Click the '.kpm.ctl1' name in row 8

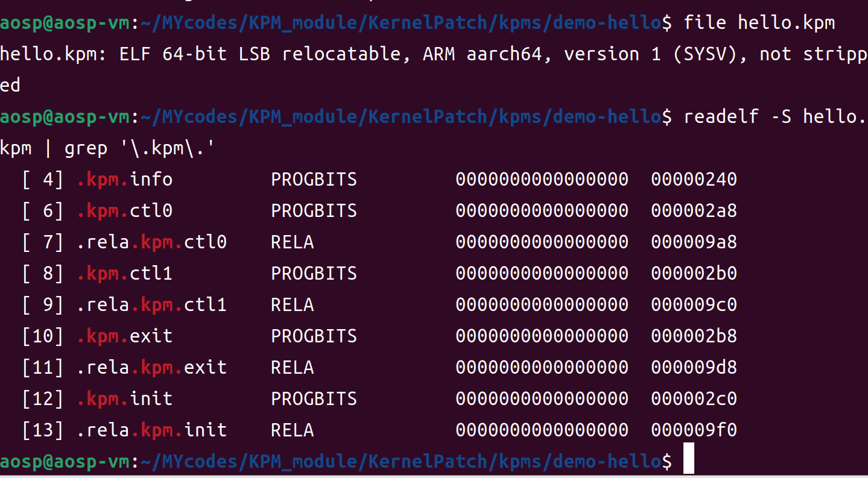point(125,273)
